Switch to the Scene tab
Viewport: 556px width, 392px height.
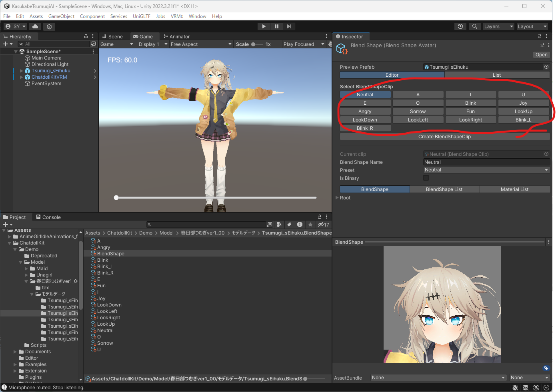112,36
